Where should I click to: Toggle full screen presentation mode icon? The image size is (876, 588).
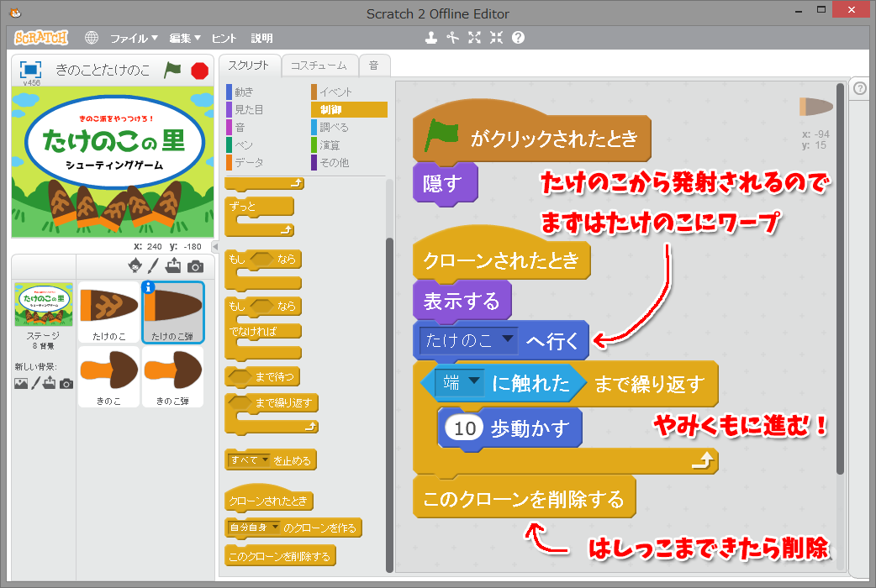click(30, 70)
